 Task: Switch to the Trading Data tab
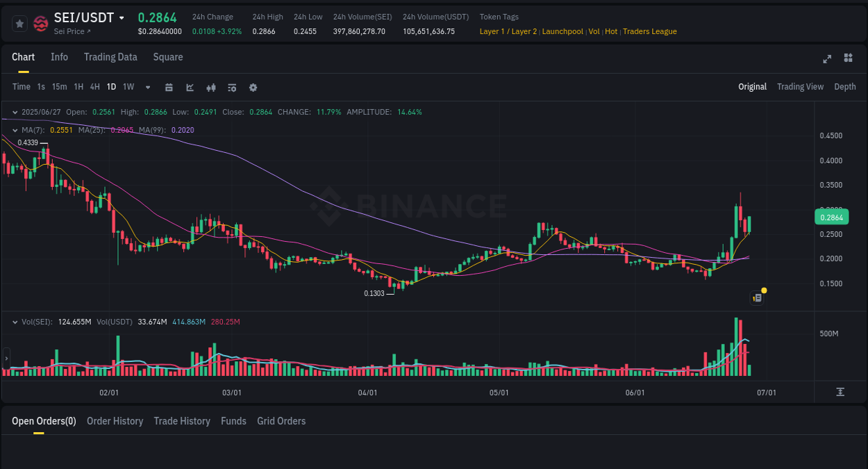tap(110, 57)
